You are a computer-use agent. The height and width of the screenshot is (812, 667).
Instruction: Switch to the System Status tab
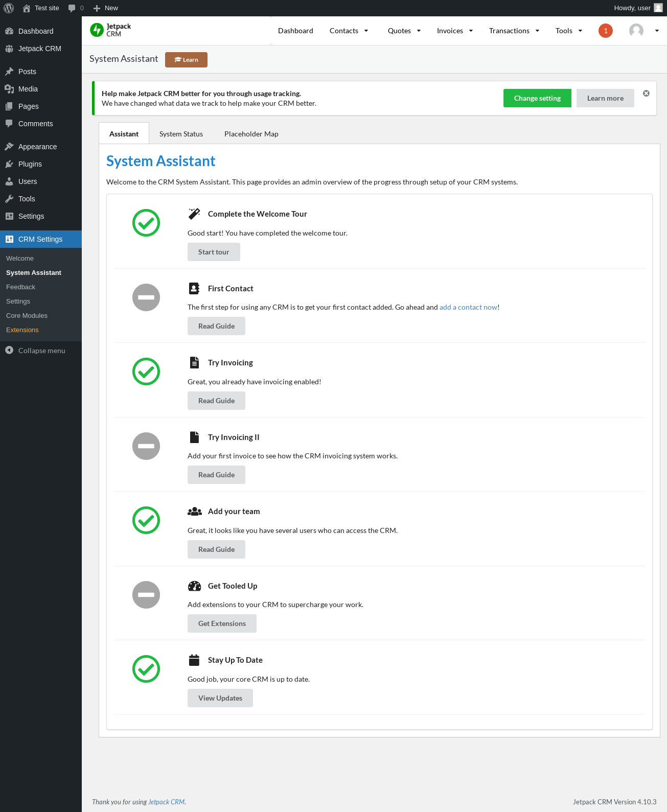(181, 134)
